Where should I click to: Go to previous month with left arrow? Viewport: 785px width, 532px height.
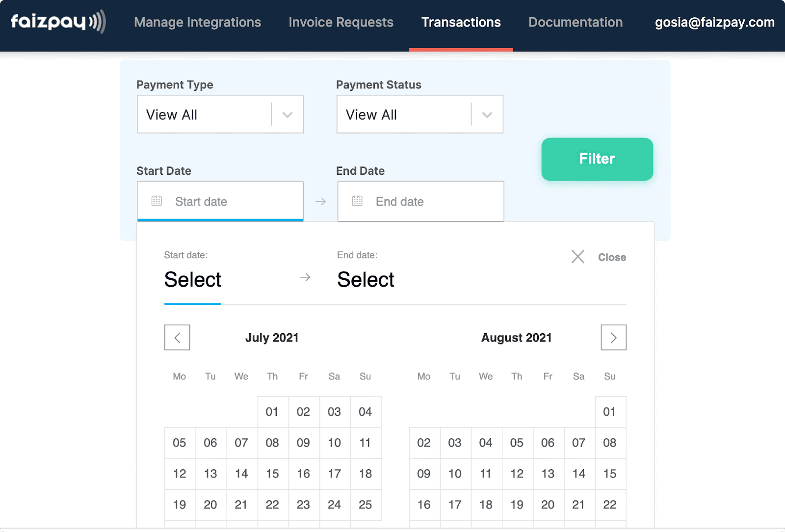[177, 338]
